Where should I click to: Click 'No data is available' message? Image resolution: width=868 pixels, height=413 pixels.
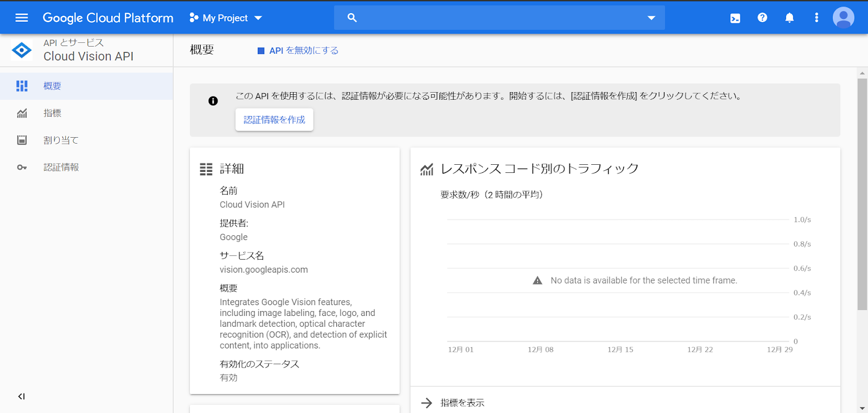coord(644,280)
